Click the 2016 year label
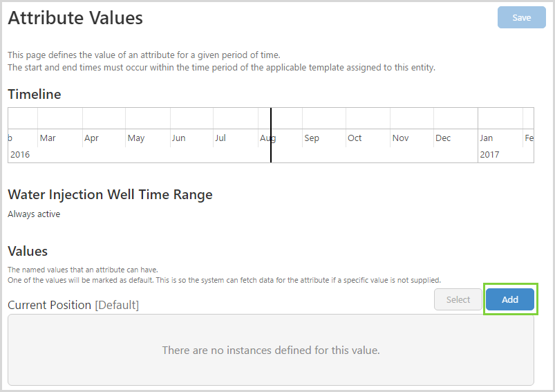Viewport: 555px width, 392px height. coord(20,155)
